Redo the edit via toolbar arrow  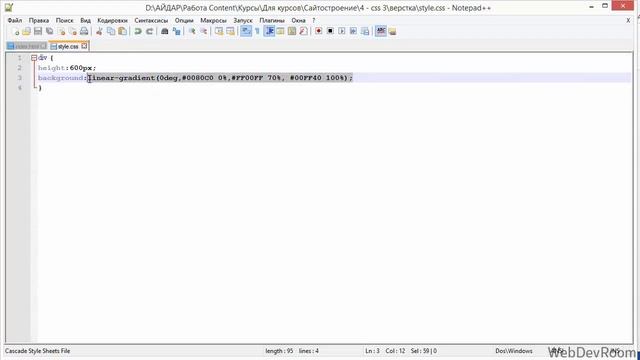click(149, 31)
